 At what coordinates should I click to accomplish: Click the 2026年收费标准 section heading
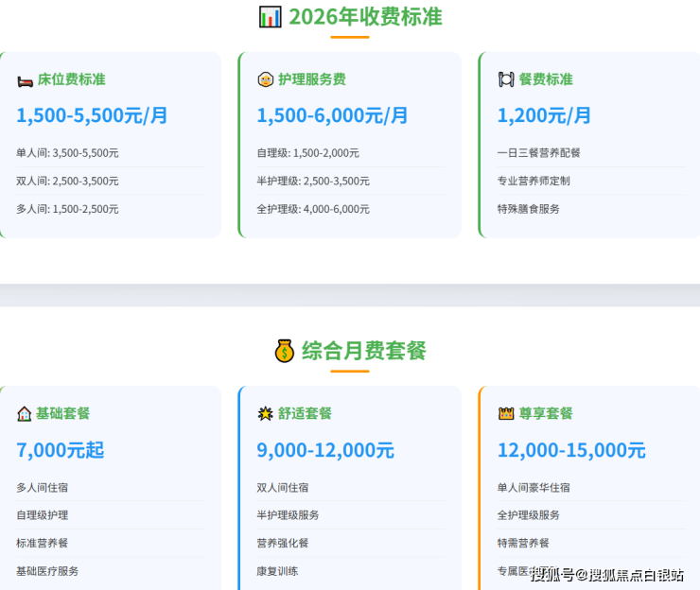point(364,16)
